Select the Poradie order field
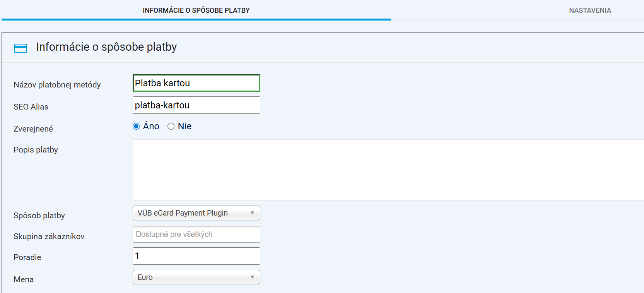 [x=196, y=256]
